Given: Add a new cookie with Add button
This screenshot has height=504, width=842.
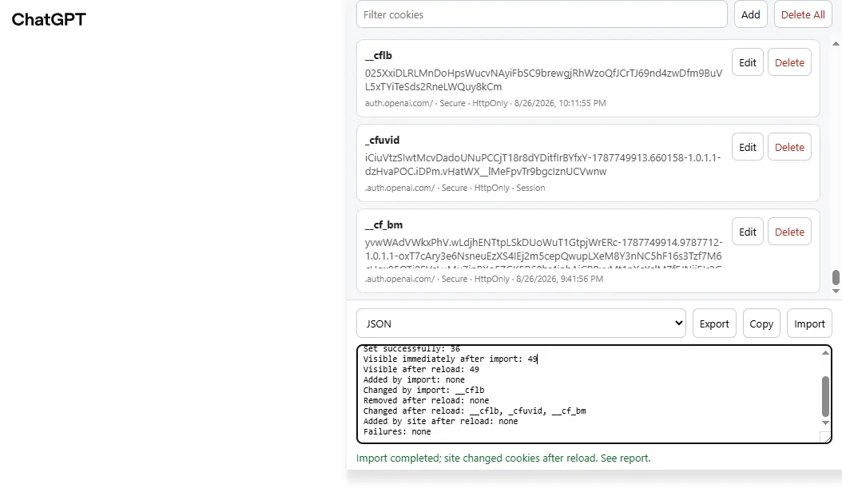Looking at the screenshot, I should [751, 14].
